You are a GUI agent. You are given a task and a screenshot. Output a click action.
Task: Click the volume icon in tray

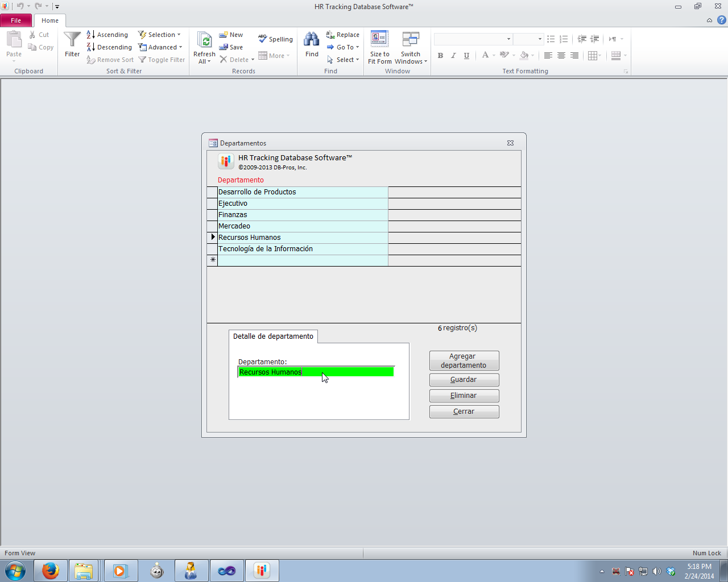coord(657,571)
